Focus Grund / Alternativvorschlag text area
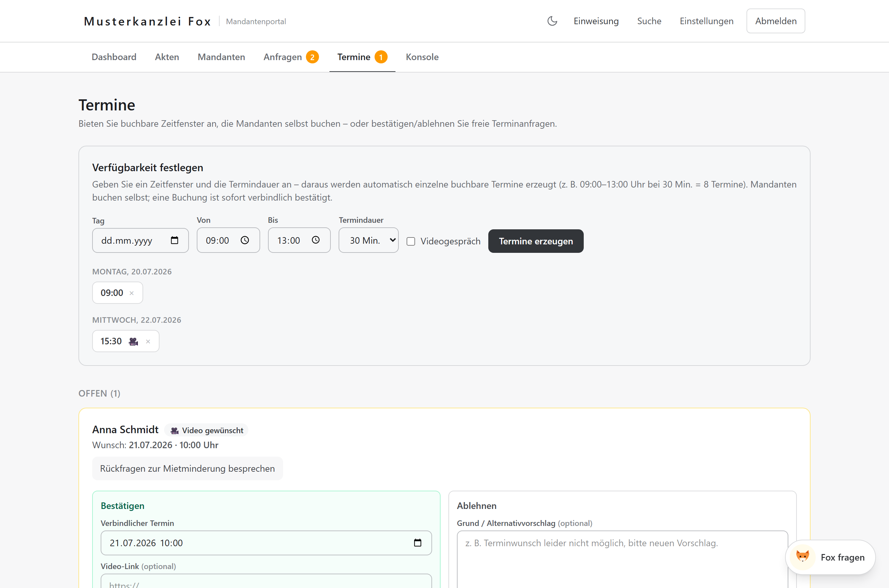 (622, 560)
